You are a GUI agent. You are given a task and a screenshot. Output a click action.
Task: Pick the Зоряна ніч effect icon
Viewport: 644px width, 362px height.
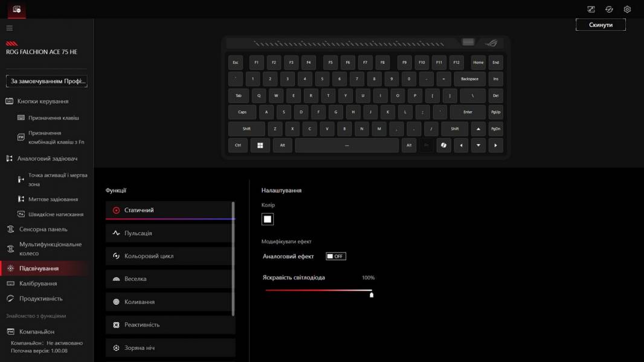point(117,348)
